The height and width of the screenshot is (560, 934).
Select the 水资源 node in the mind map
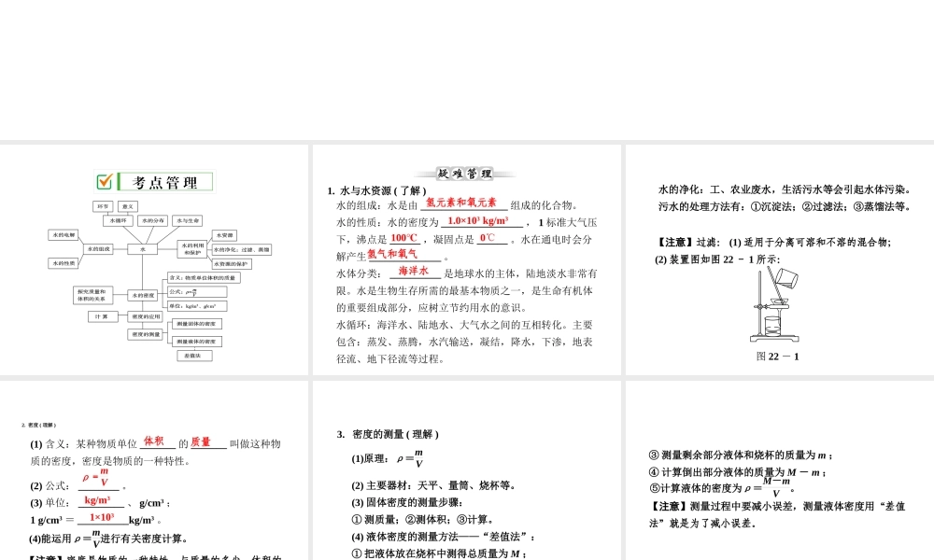point(224,235)
